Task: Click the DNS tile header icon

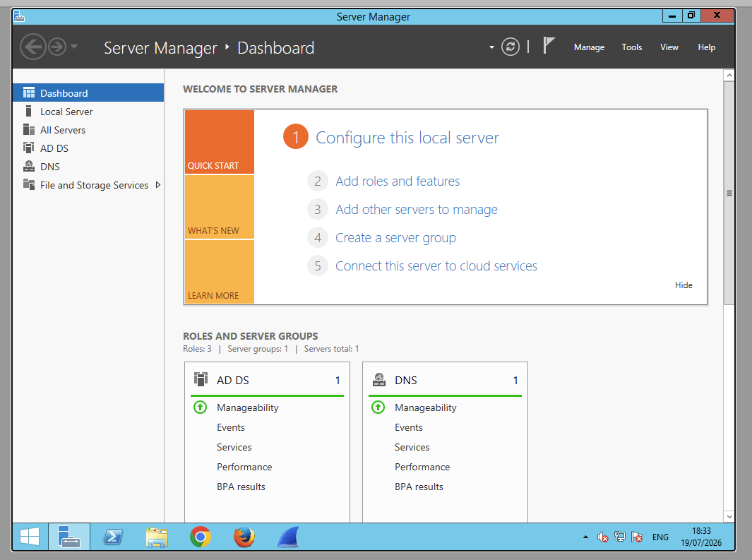Action: (379, 380)
